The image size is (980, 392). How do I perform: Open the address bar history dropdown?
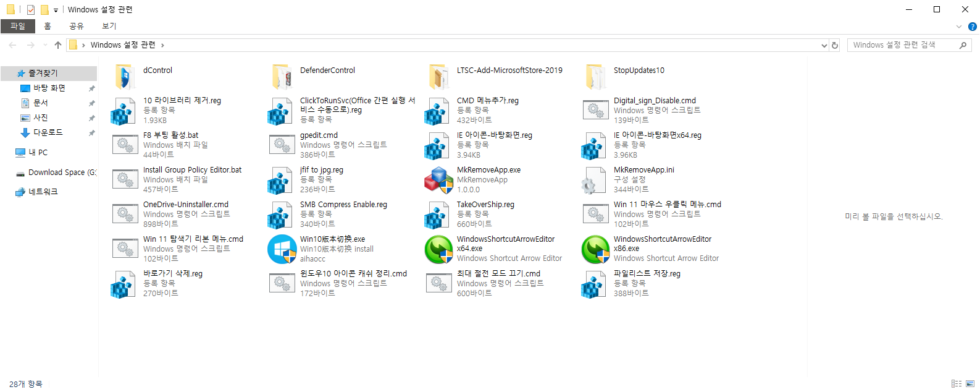[x=824, y=45]
